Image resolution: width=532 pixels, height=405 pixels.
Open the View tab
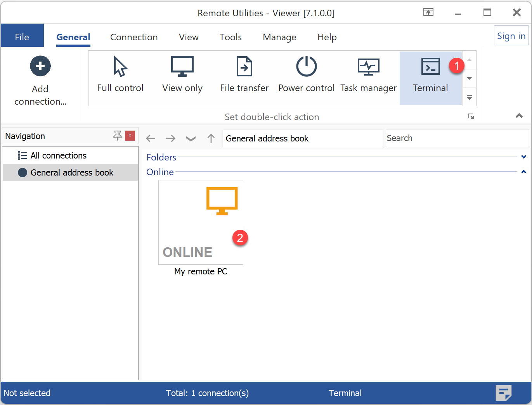click(189, 37)
